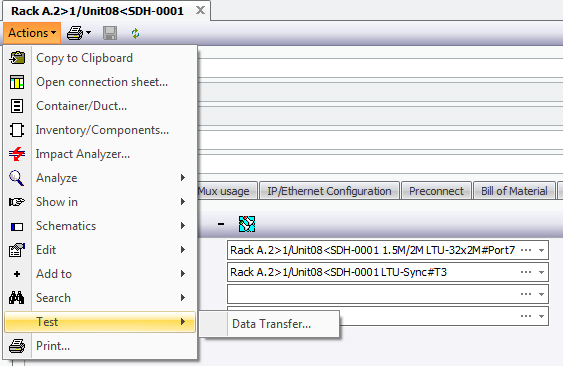Switch to the IP/Ethernet Configuration tab

[329, 191]
